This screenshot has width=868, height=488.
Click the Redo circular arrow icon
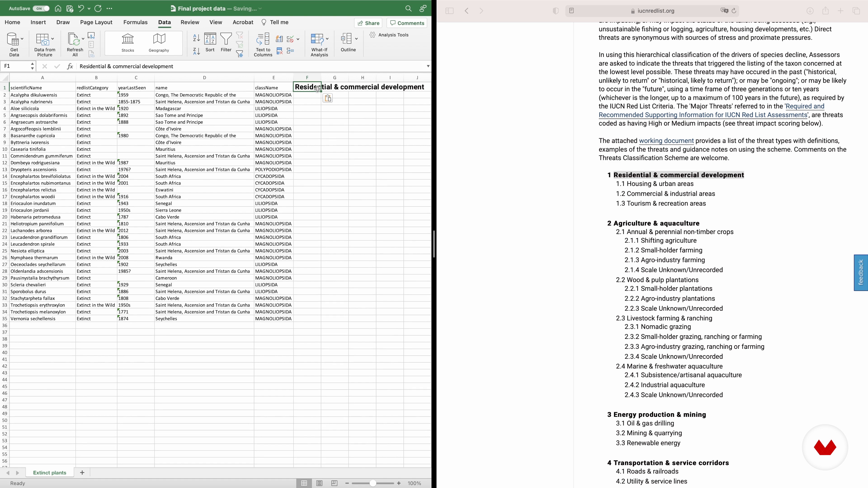pyautogui.click(x=98, y=8)
